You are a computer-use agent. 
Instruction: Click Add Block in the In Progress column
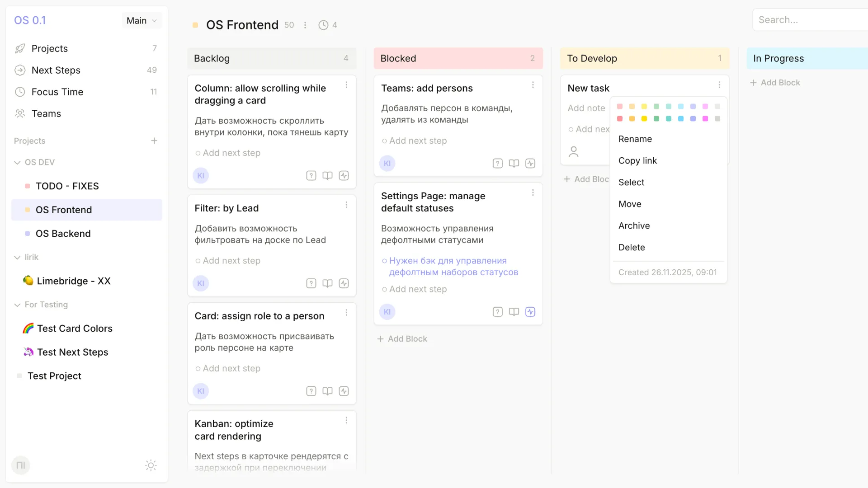pos(775,82)
